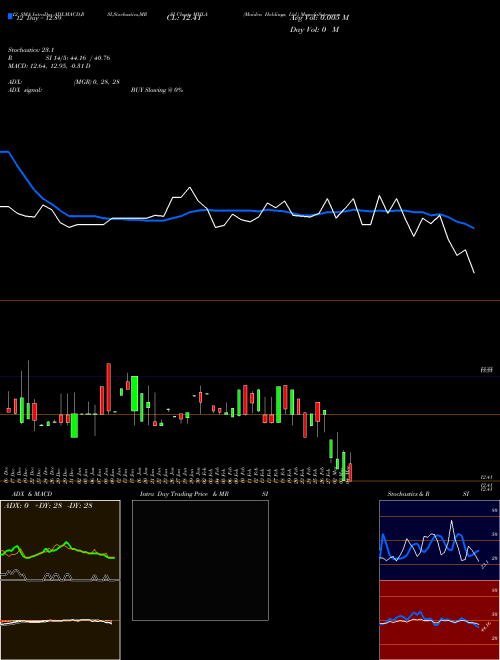Click the Intra Day Trading Price & MR title
Image resolution: width=500 pixels, height=660 pixels.
click(x=185, y=494)
